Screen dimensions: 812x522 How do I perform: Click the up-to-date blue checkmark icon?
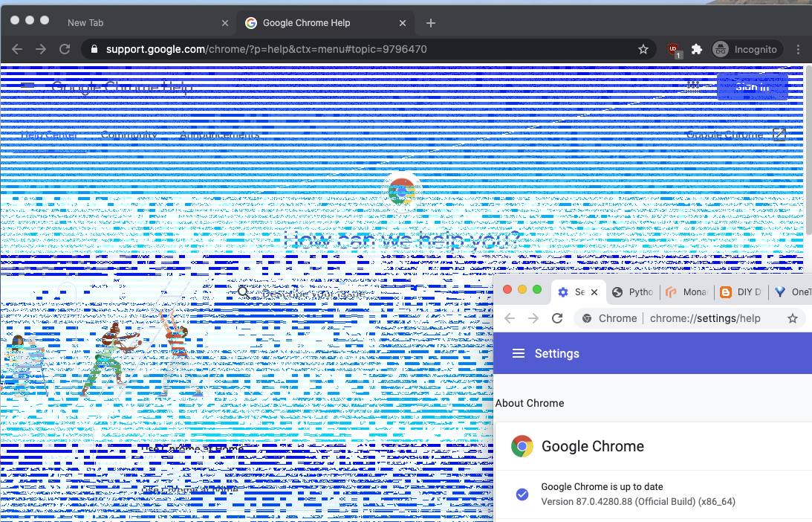click(522, 494)
